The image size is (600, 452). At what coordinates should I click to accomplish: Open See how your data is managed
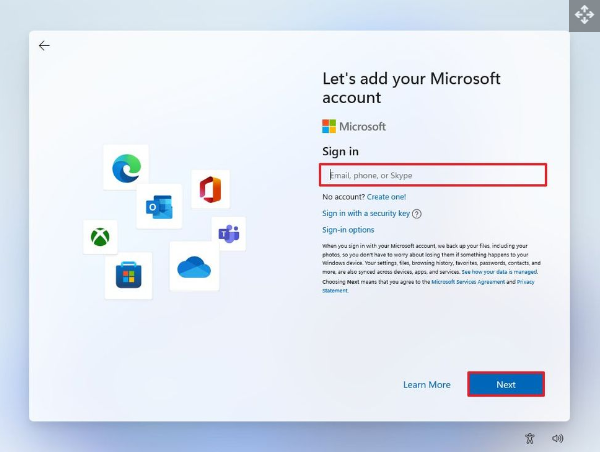tap(499, 272)
